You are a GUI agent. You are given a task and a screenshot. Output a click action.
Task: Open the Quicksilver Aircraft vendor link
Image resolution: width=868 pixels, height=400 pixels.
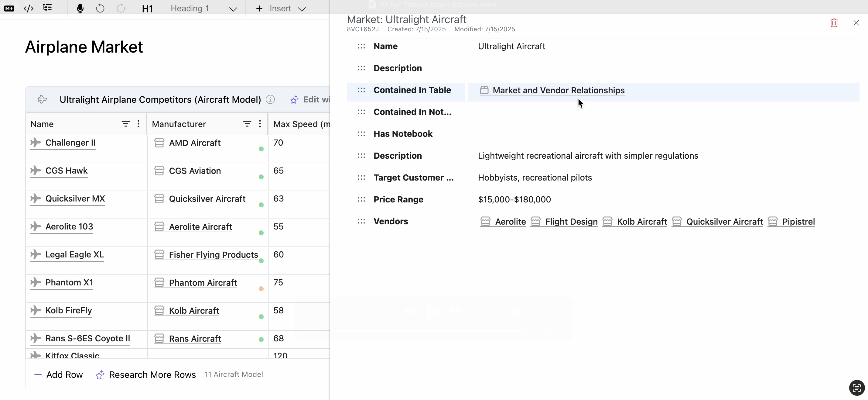click(724, 222)
